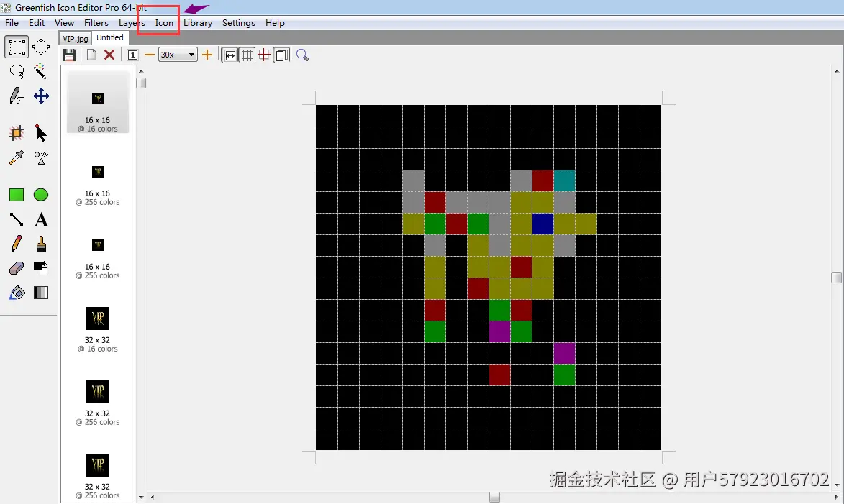Select the eraser tool
844x504 pixels.
point(17,267)
